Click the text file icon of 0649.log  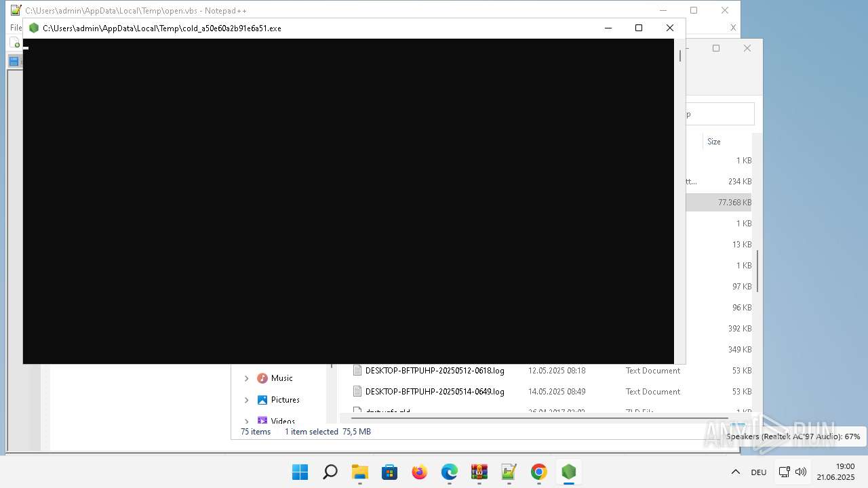point(357,392)
